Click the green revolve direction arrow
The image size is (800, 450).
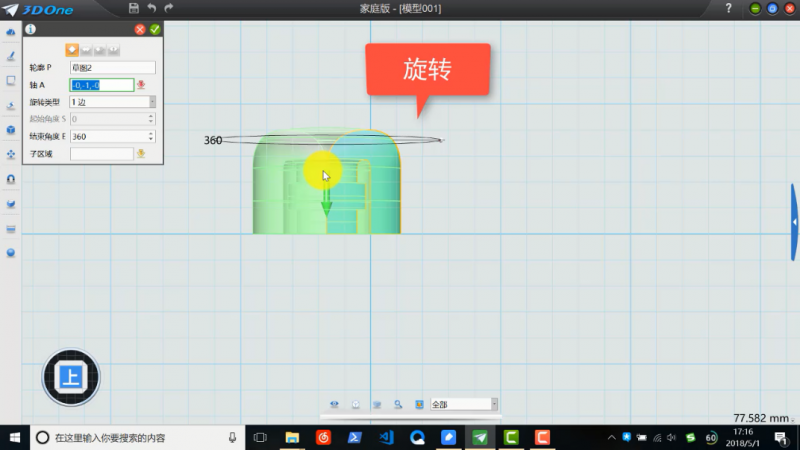[x=327, y=202]
